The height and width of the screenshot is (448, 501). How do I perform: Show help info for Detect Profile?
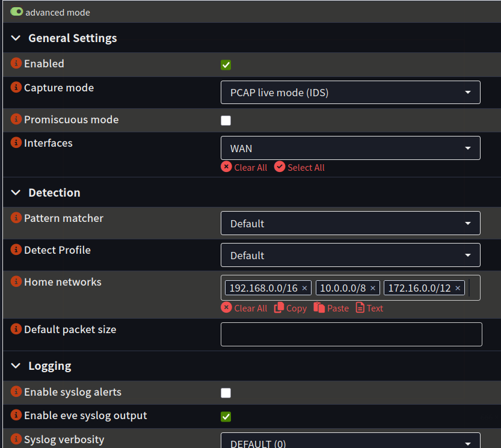[16, 250]
